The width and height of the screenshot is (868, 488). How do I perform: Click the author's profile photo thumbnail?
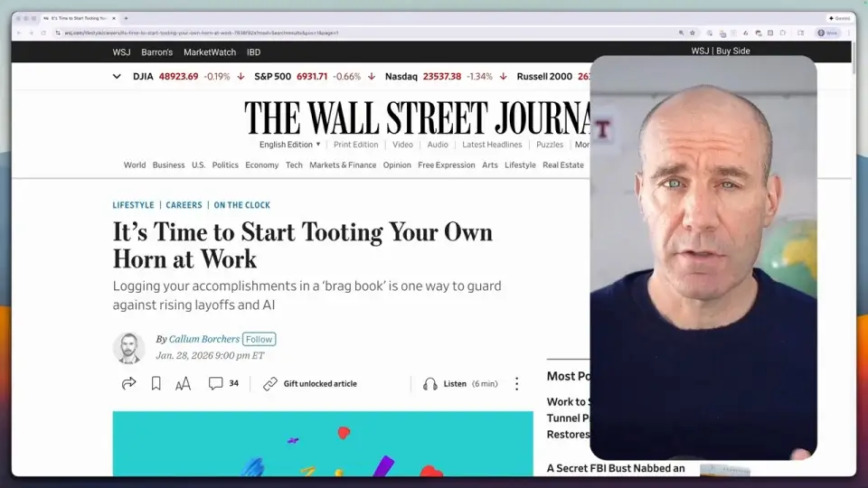click(x=128, y=348)
